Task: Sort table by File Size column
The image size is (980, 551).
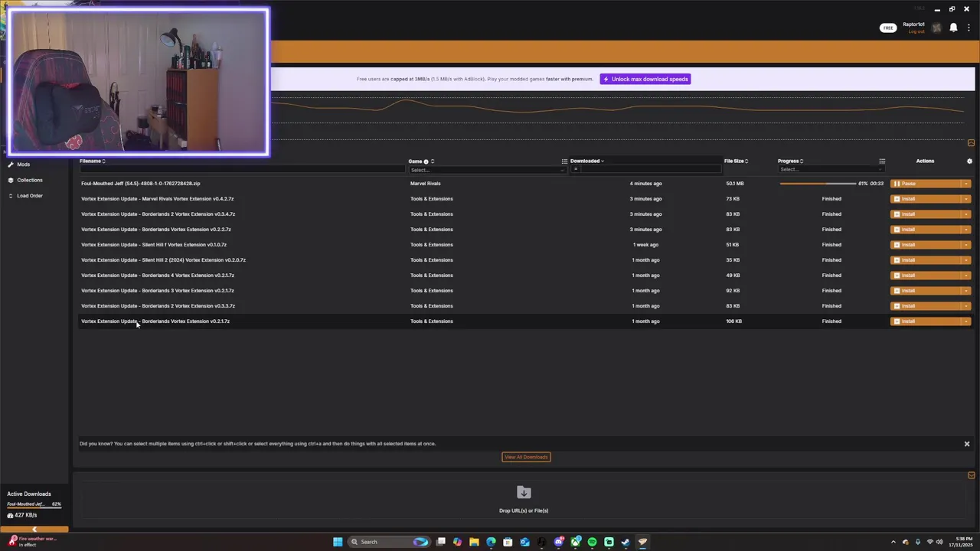Action: pyautogui.click(x=736, y=161)
